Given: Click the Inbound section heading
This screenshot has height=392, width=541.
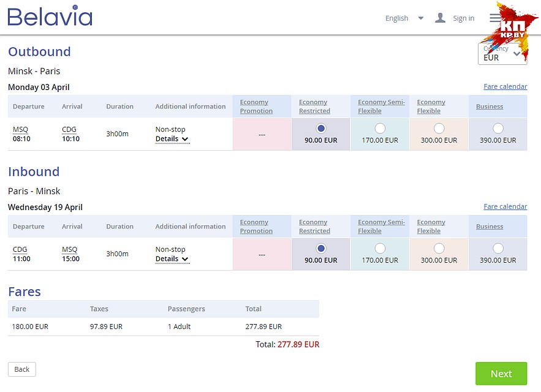Looking at the screenshot, I should point(34,172).
